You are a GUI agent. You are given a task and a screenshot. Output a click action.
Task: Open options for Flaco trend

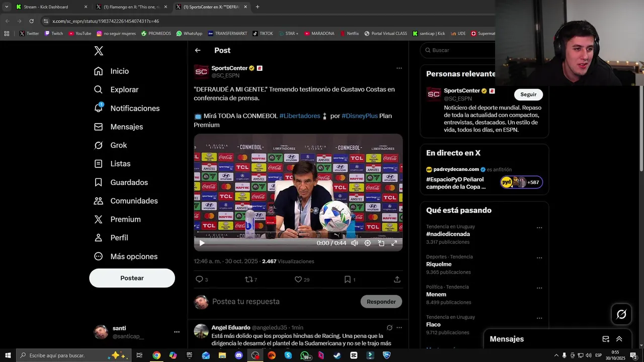point(539,318)
